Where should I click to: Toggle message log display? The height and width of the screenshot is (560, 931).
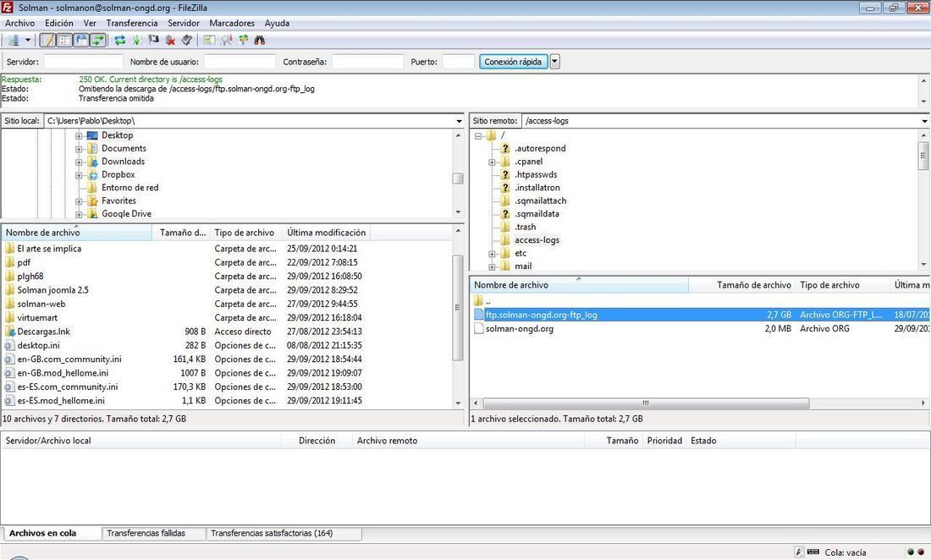pyautogui.click(x=47, y=41)
